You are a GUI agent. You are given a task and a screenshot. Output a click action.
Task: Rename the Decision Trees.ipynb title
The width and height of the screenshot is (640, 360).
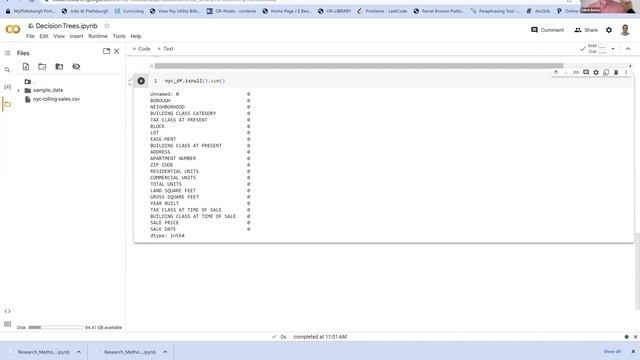tap(66, 26)
